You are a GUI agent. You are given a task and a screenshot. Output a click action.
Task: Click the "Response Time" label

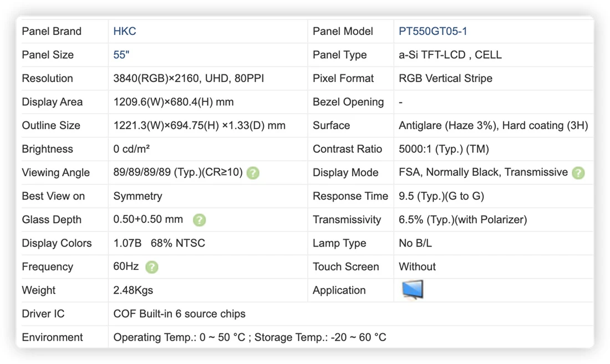[x=350, y=196]
